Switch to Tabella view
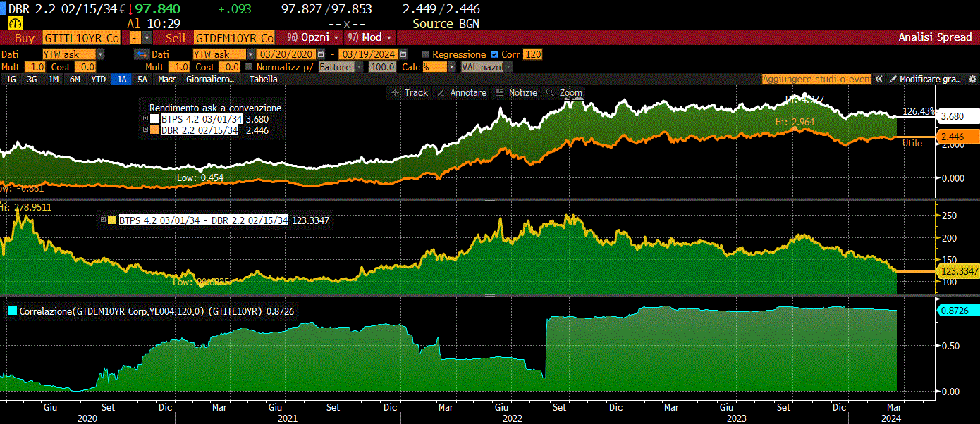Viewport: 980px width, 424px height. [263, 80]
